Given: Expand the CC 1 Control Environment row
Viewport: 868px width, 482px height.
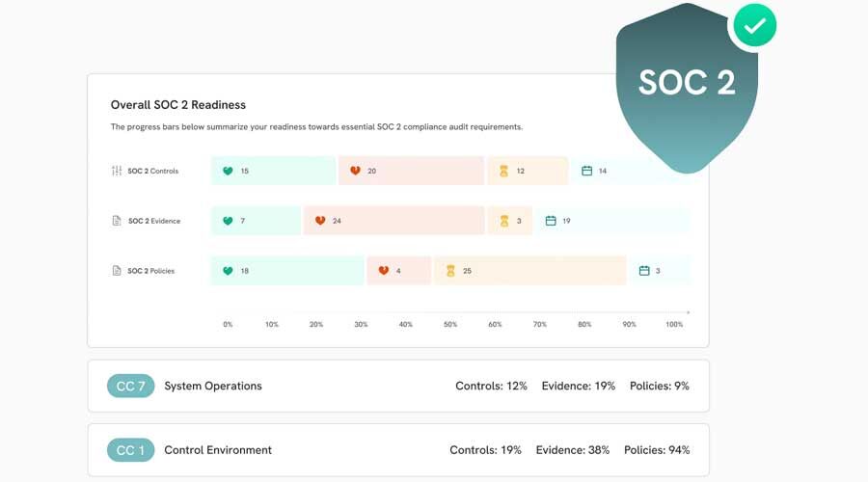Looking at the screenshot, I should [x=398, y=450].
